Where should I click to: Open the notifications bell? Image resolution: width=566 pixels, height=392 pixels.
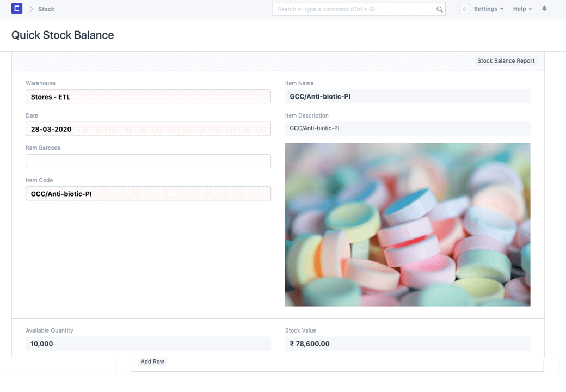click(544, 9)
